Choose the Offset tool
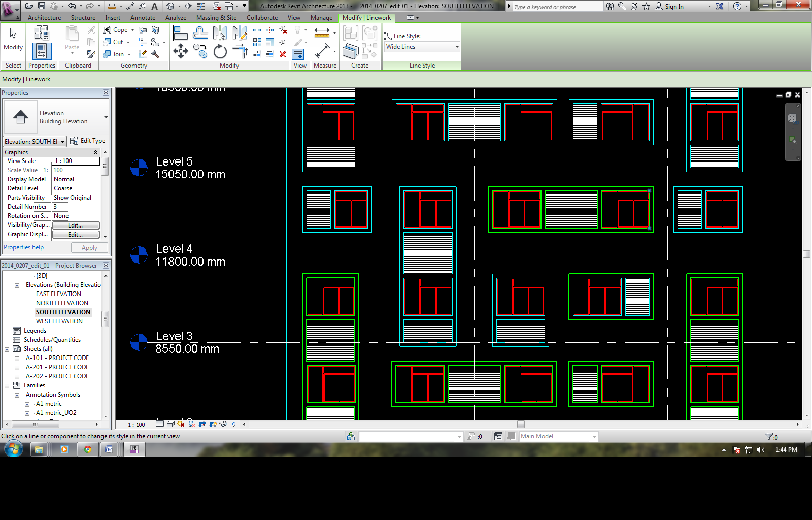The image size is (812, 520). point(200,34)
